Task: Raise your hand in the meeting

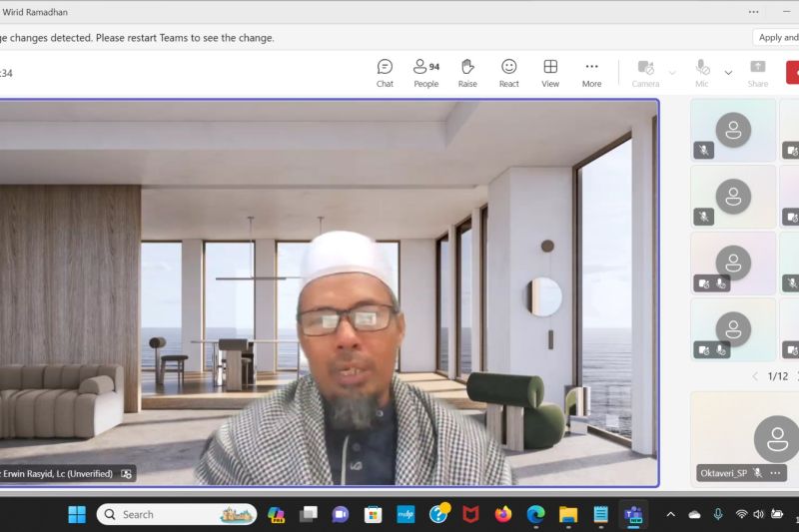Action: (x=467, y=72)
